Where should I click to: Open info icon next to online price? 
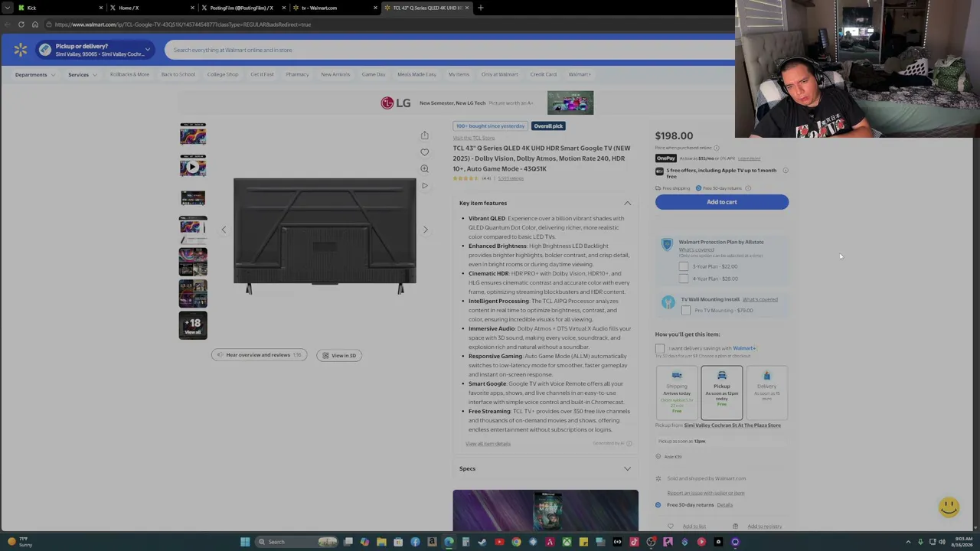pyautogui.click(x=717, y=148)
